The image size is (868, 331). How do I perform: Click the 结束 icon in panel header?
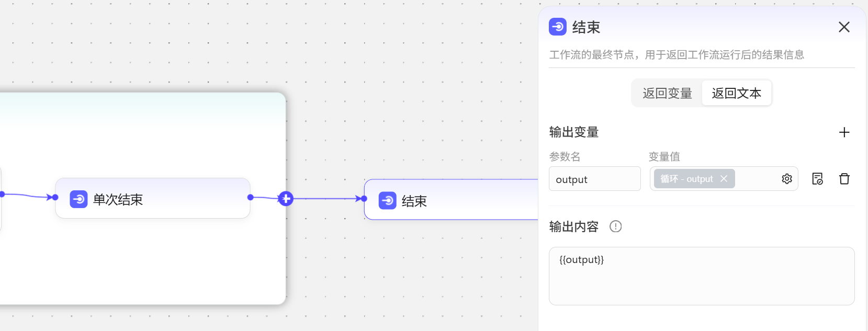558,27
